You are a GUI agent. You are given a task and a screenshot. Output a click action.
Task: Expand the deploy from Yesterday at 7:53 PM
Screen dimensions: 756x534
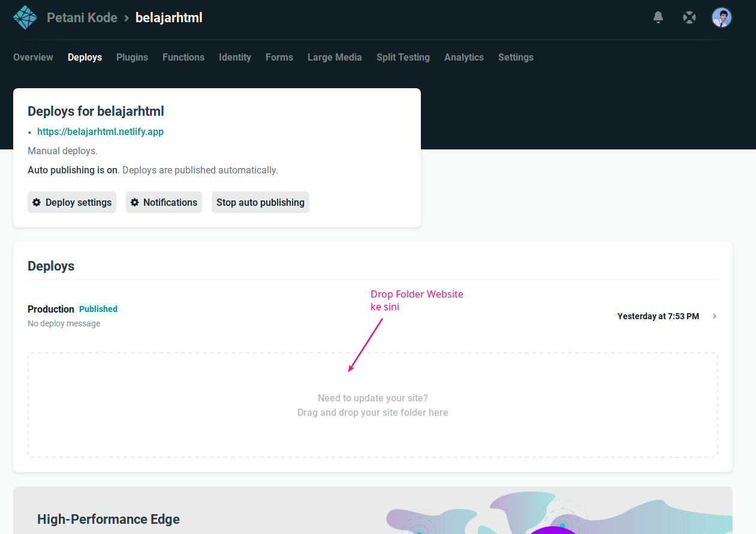pyautogui.click(x=714, y=316)
